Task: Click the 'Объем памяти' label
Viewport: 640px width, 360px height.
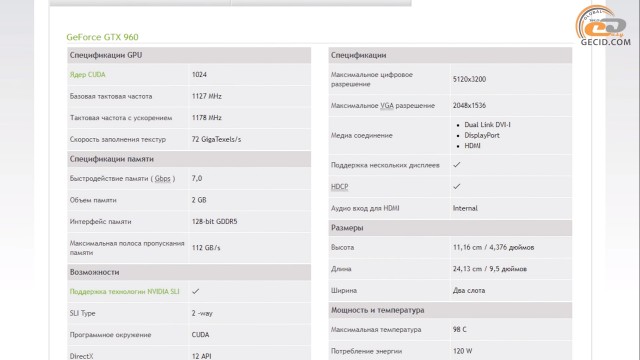Action: [93, 200]
